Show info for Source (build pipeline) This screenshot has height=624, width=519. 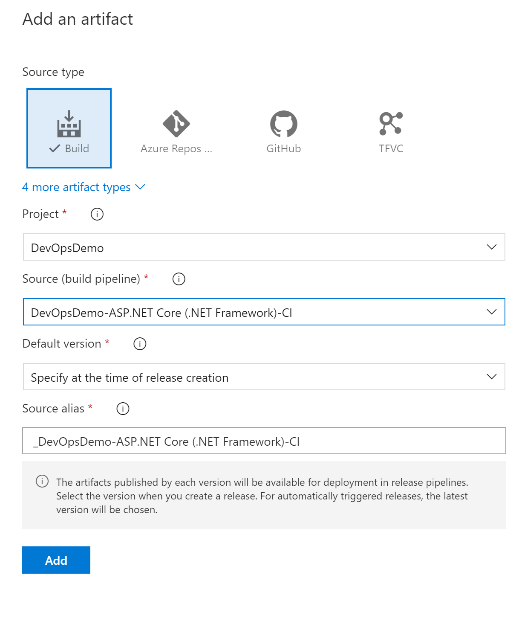coord(179,279)
